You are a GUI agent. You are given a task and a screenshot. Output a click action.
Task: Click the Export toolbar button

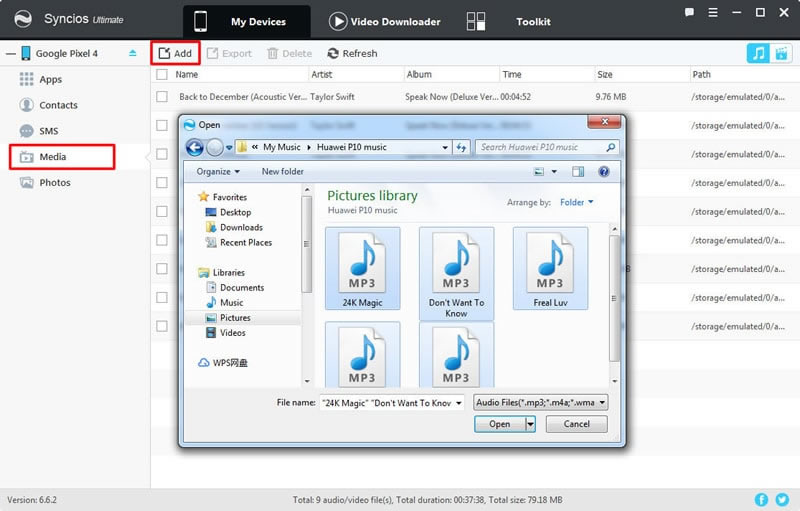[x=229, y=53]
